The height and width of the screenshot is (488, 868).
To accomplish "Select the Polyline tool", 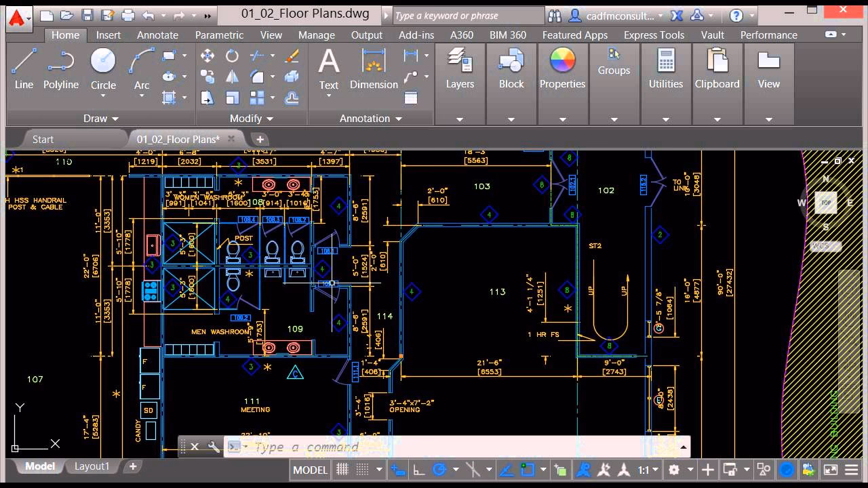I will click(x=60, y=66).
